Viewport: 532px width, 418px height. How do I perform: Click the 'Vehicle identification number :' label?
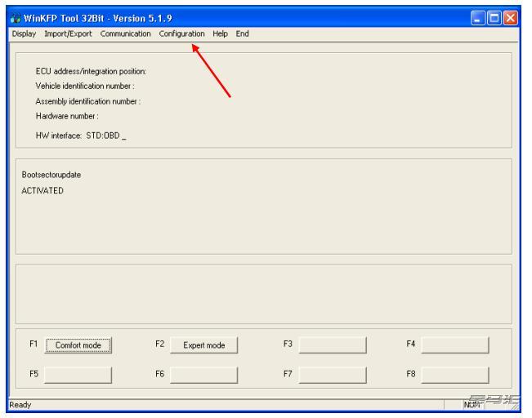tap(85, 86)
